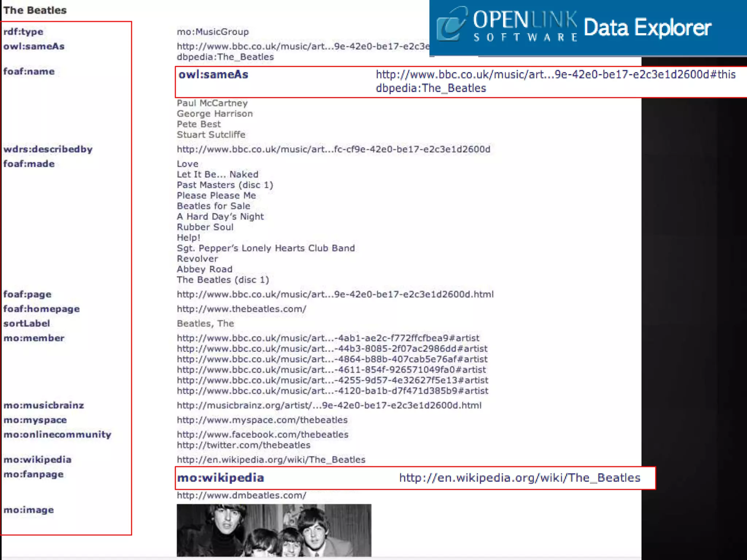Open the facebook.com/thebeatles link
This screenshot has width=747, height=560.
(262, 435)
